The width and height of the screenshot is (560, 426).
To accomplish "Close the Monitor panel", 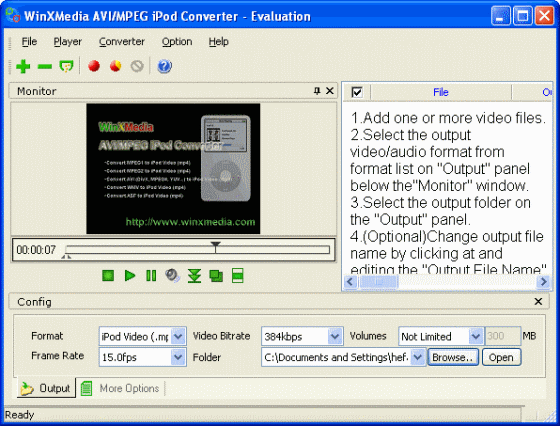I will coord(330,91).
